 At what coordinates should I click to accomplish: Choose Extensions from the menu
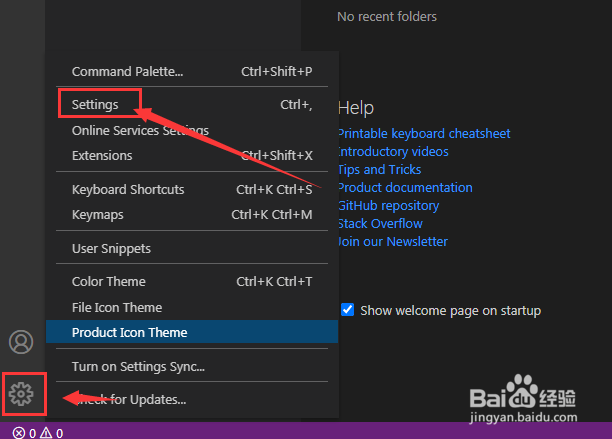click(x=102, y=156)
